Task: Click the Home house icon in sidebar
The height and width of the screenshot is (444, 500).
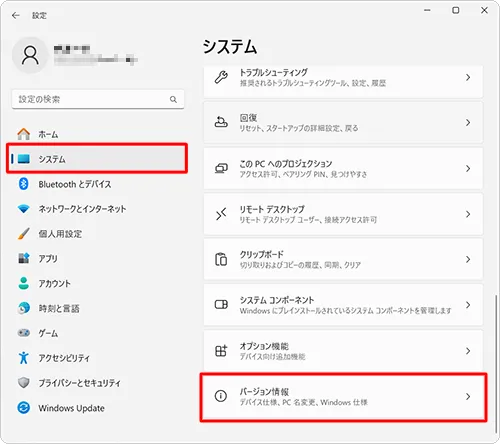Action: 24,134
